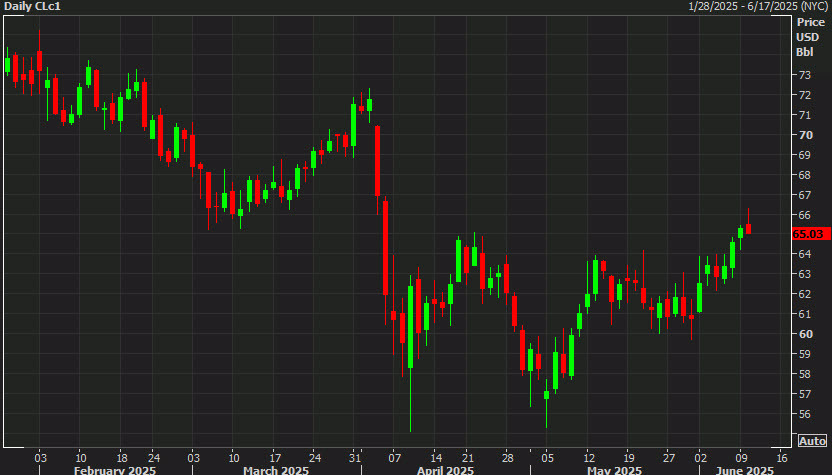The image size is (832, 475).
Task: Click the 68 price axis label
Action: [805, 175]
